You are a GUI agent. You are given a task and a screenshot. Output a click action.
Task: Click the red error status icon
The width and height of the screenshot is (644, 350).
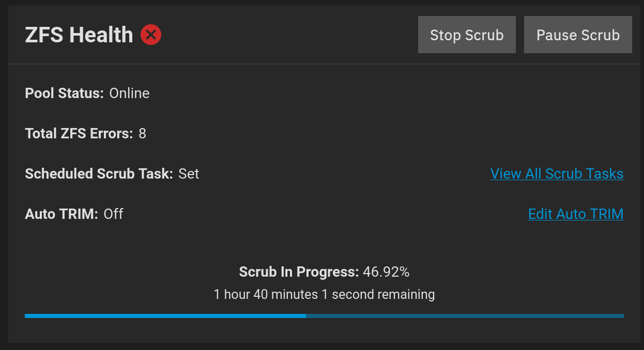[x=151, y=35]
